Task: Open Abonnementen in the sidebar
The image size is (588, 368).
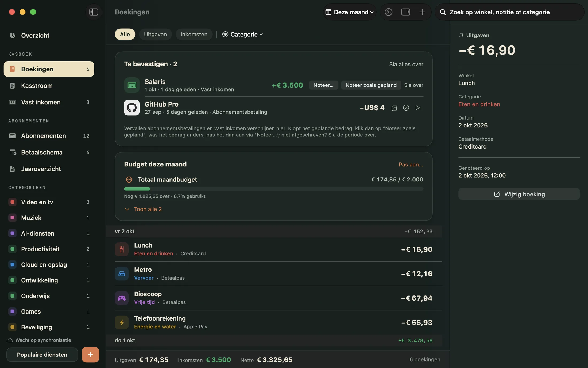Action: (49, 136)
